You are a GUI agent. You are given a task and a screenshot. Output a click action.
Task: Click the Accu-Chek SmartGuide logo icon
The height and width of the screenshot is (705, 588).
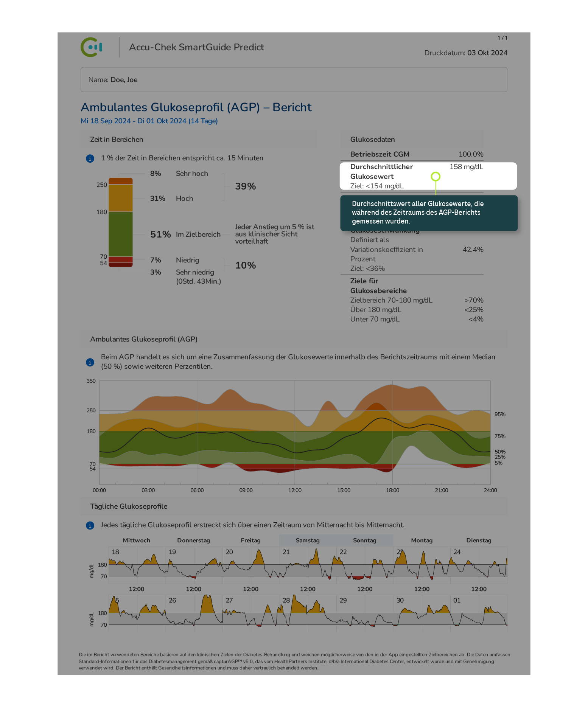pos(92,47)
